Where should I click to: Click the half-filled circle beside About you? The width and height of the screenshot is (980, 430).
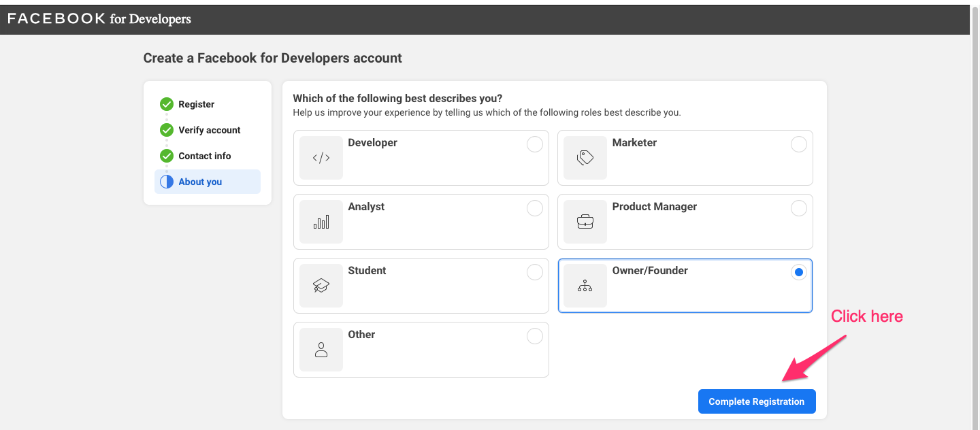tap(167, 182)
